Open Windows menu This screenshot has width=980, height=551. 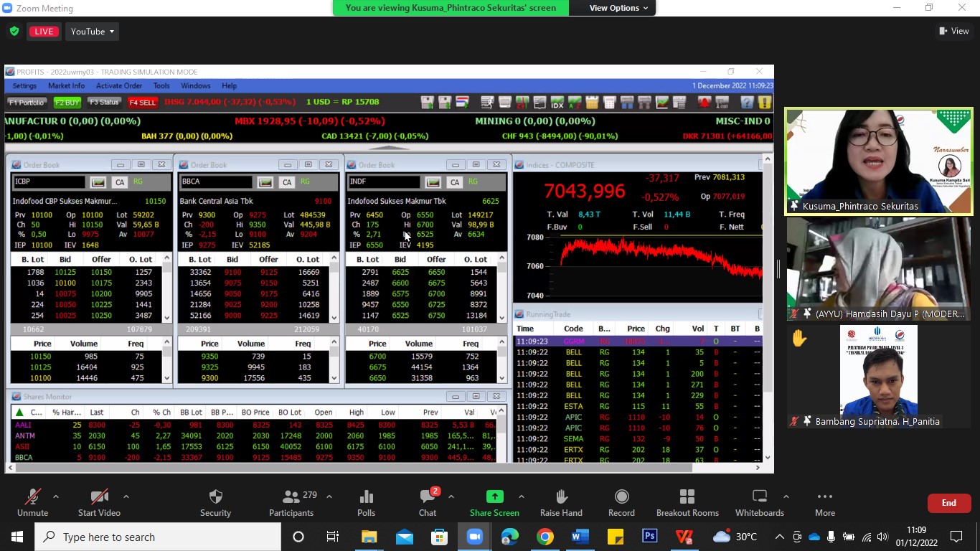196,85
